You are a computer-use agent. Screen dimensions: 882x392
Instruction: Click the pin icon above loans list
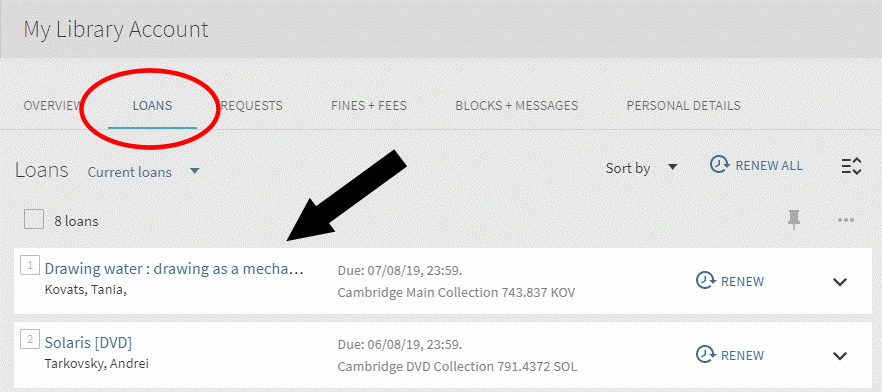click(794, 220)
